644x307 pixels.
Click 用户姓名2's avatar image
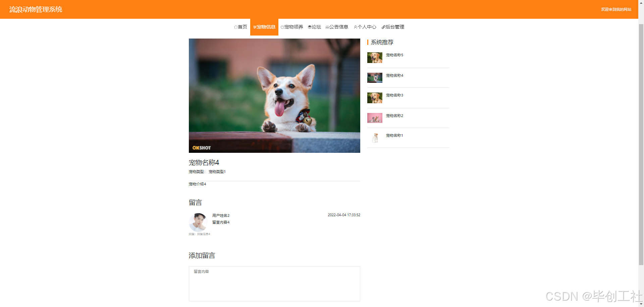198,222
